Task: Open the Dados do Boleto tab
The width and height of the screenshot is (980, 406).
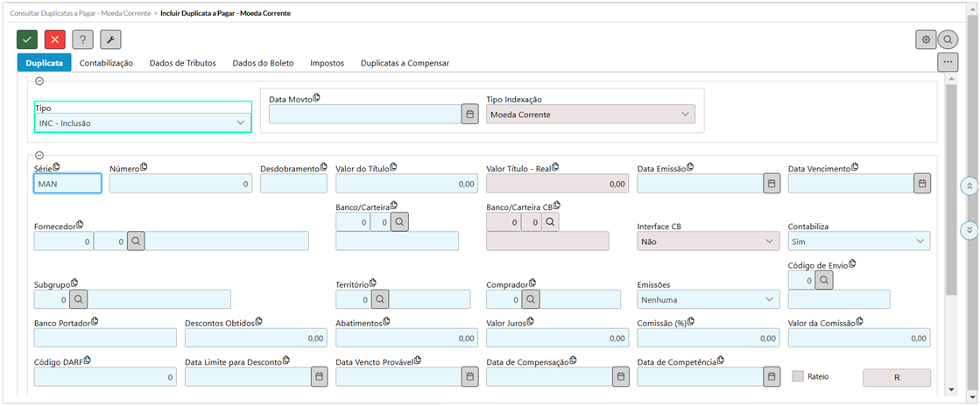Action: [263, 63]
